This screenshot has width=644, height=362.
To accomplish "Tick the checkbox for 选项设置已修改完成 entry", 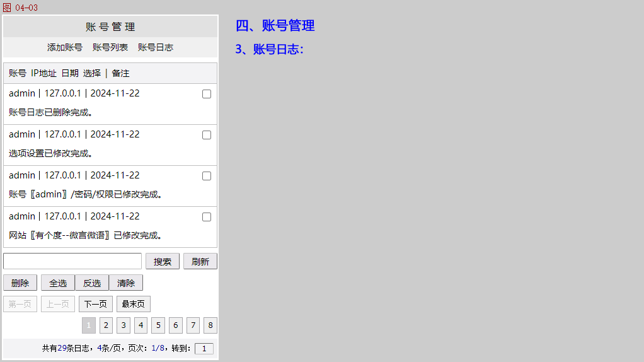I will click(x=207, y=135).
